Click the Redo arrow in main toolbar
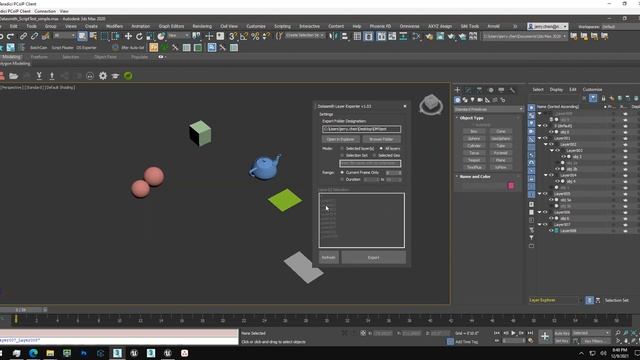640x360 pixels. [11, 36]
